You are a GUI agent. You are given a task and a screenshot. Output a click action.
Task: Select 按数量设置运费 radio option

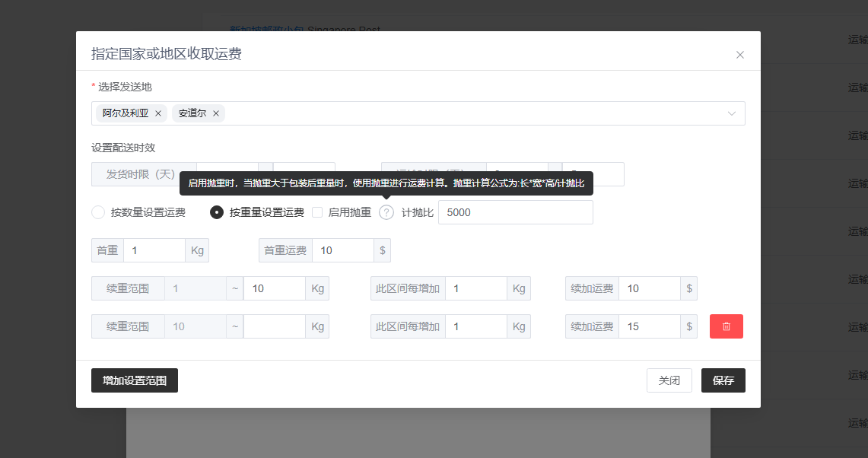pyautogui.click(x=98, y=212)
